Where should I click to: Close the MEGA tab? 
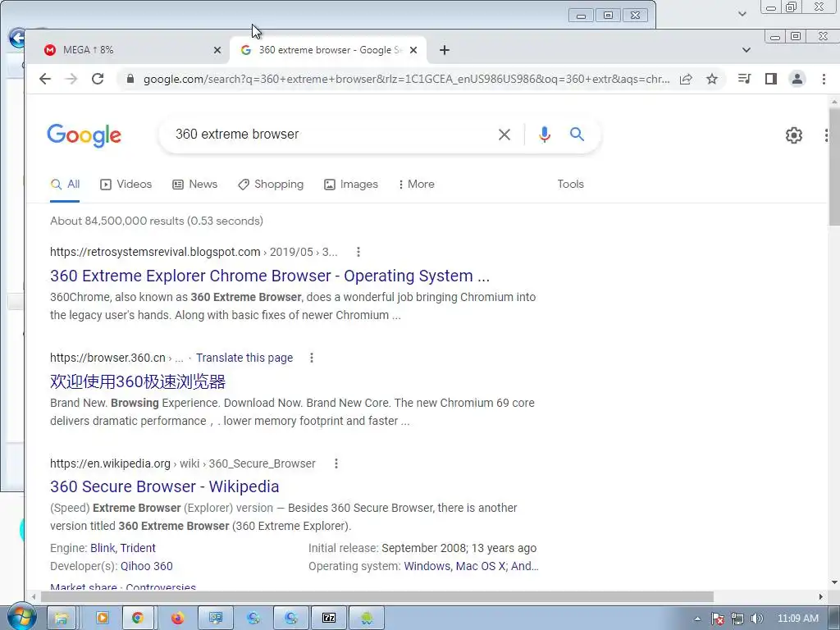pos(217,50)
